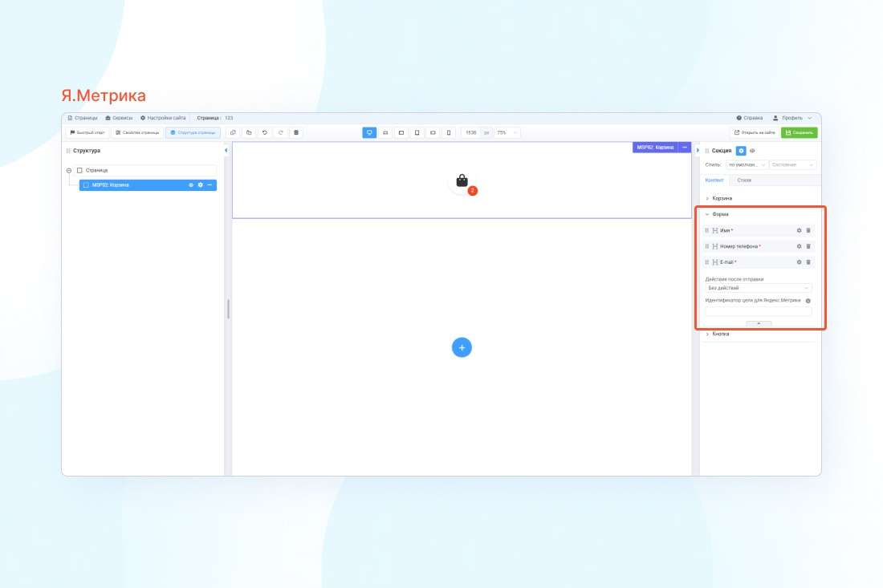Click the canvas width field showing 1536
Screen dimensions: 883x588
point(471,133)
